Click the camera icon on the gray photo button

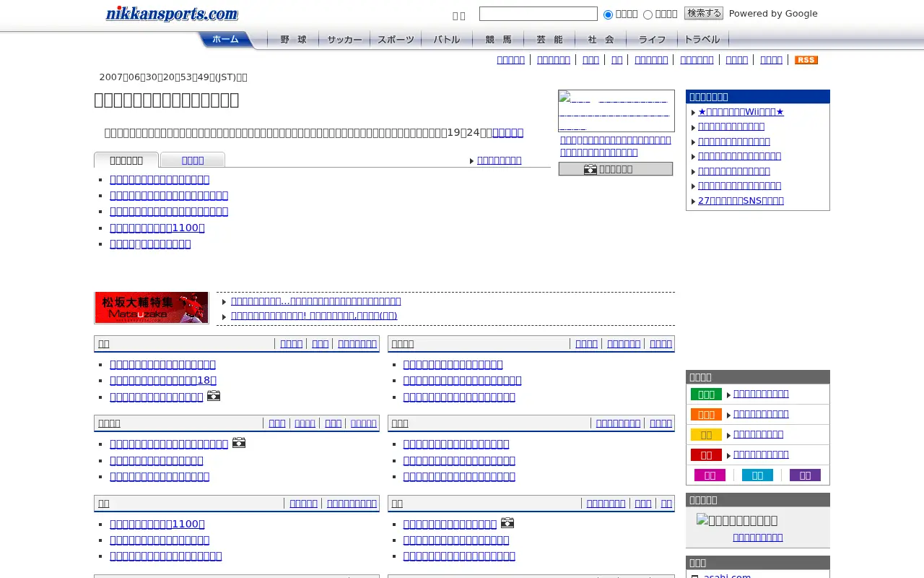point(590,169)
